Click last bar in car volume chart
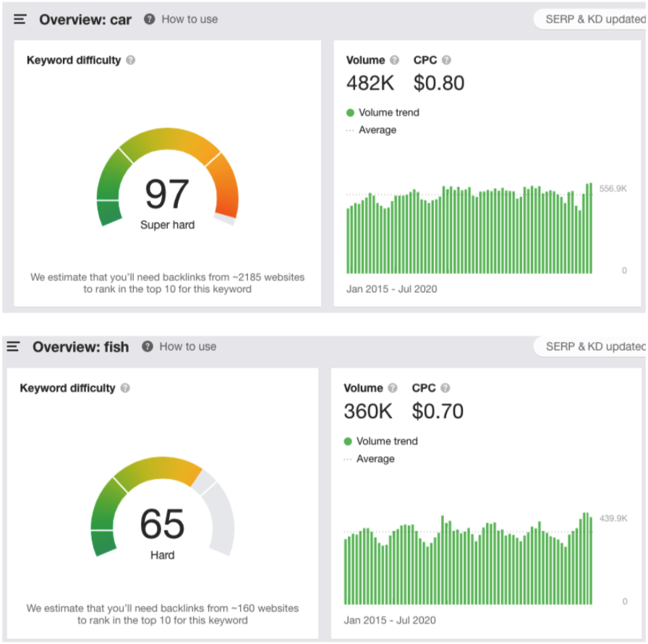The height and width of the screenshot is (644, 648). point(591,228)
